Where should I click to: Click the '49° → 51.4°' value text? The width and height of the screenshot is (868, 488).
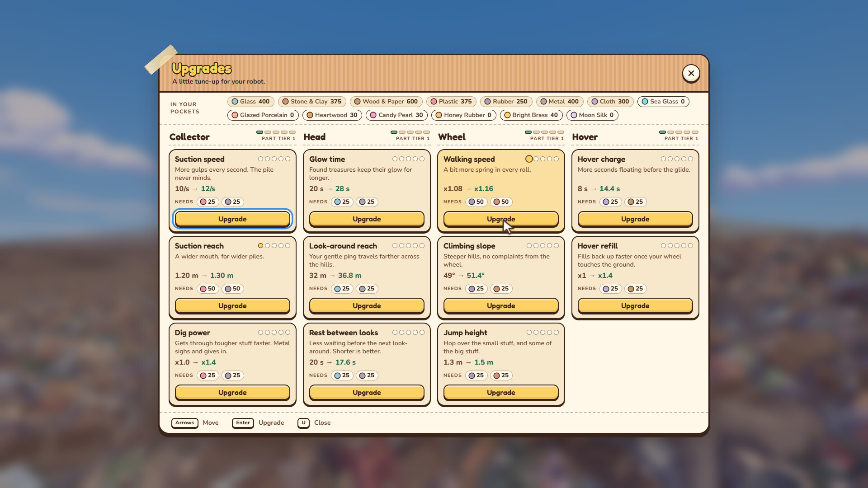click(464, 275)
